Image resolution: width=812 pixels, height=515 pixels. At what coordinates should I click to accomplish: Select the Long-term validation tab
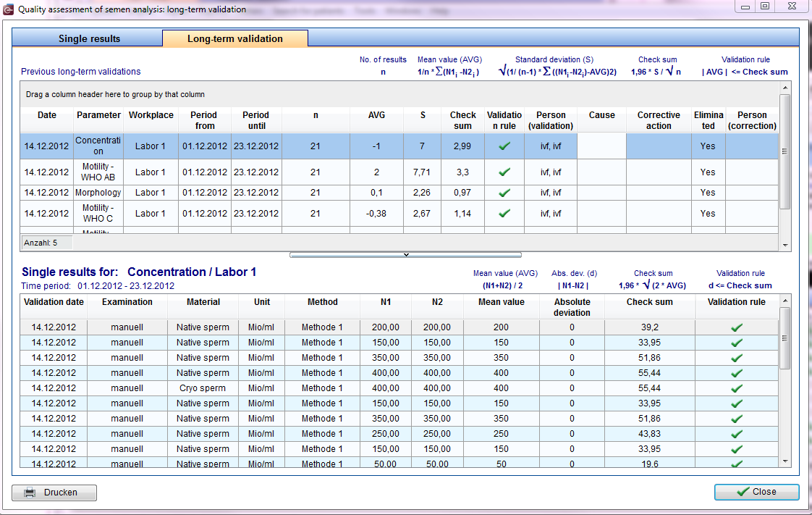(235, 38)
